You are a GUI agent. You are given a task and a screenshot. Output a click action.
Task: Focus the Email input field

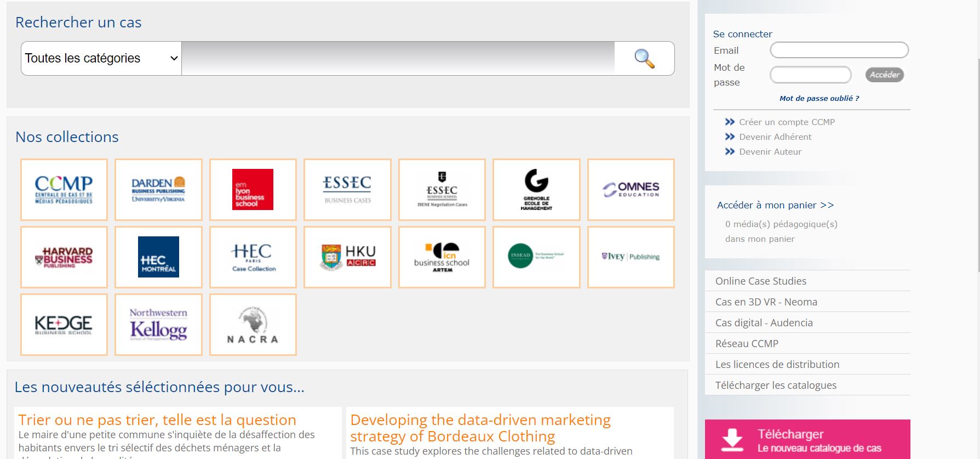point(839,50)
